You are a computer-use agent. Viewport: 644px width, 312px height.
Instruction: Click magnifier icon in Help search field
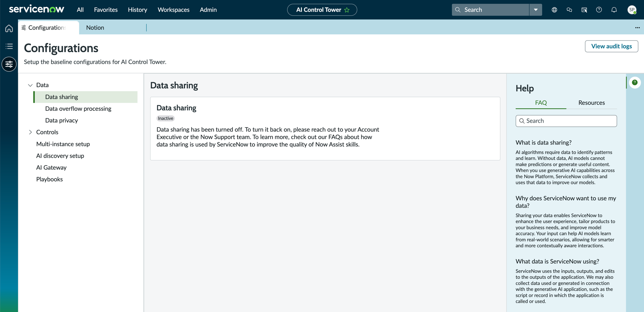(x=522, y=121)
